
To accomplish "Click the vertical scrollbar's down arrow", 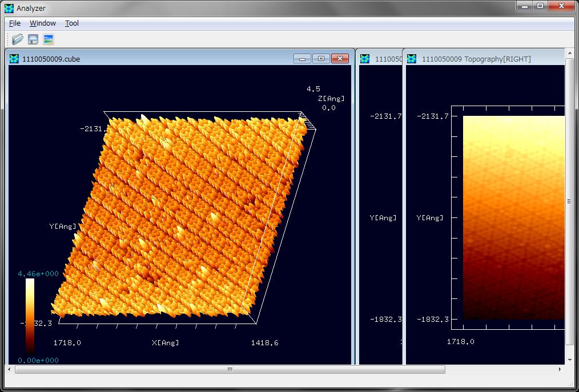I will [570, 359].
